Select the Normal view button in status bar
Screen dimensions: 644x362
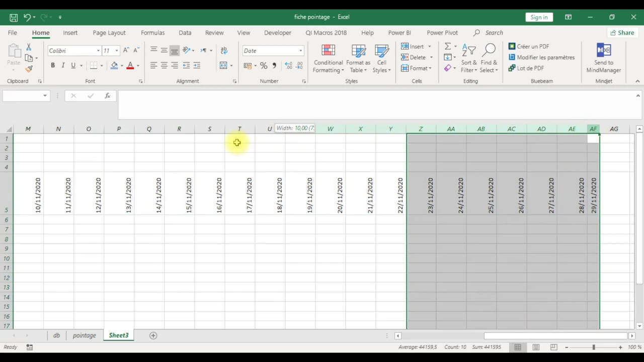[518, 347]
